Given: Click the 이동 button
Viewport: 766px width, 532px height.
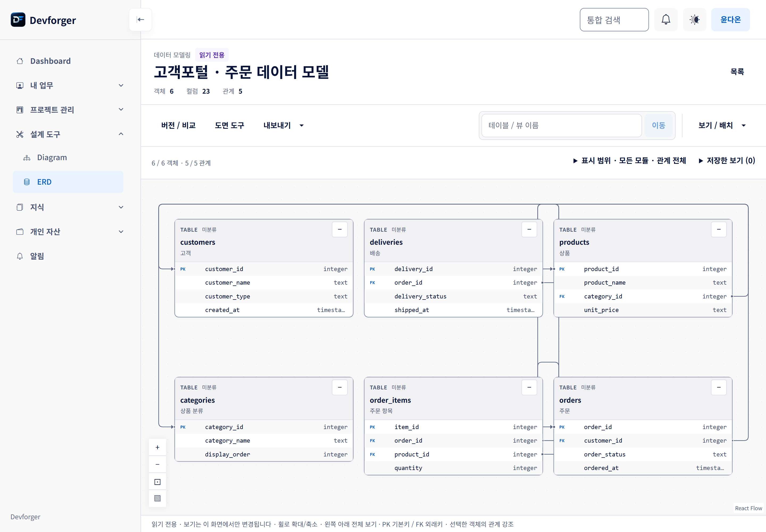Looking at the screenshot, I should click(x=658, y=125).
